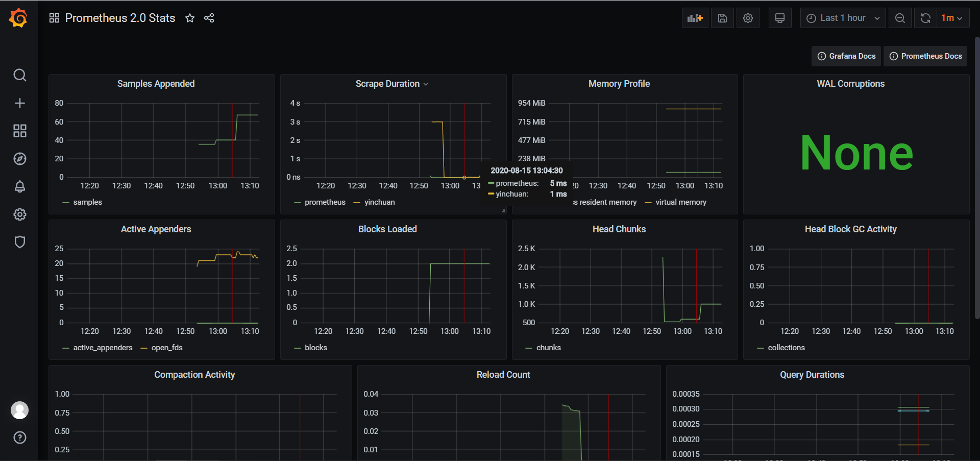This screenshot has height=461, width=980.
Task: Save the dashboard
Action: (722, 18)
